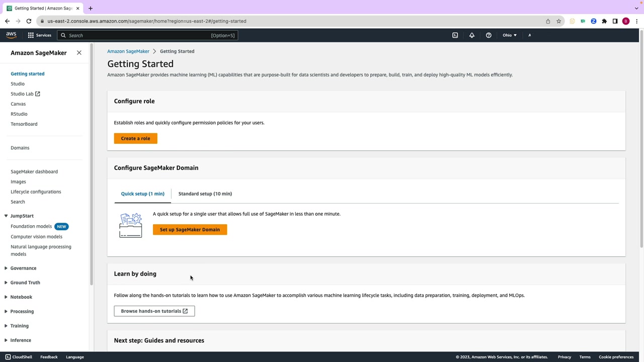The image size is (644, 362).
Task: Bookmark this page with star icon
Action: coord(558,21)
